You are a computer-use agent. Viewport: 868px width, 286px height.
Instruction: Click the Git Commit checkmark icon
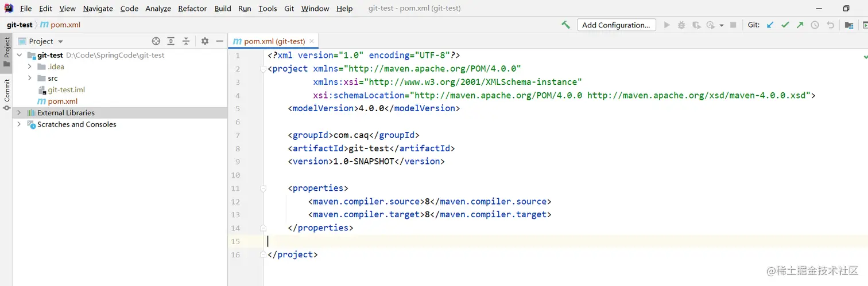785,25
